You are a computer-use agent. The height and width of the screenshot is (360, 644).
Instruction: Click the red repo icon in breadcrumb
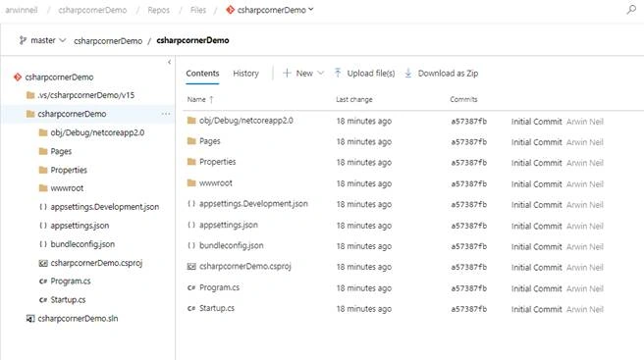230,10
